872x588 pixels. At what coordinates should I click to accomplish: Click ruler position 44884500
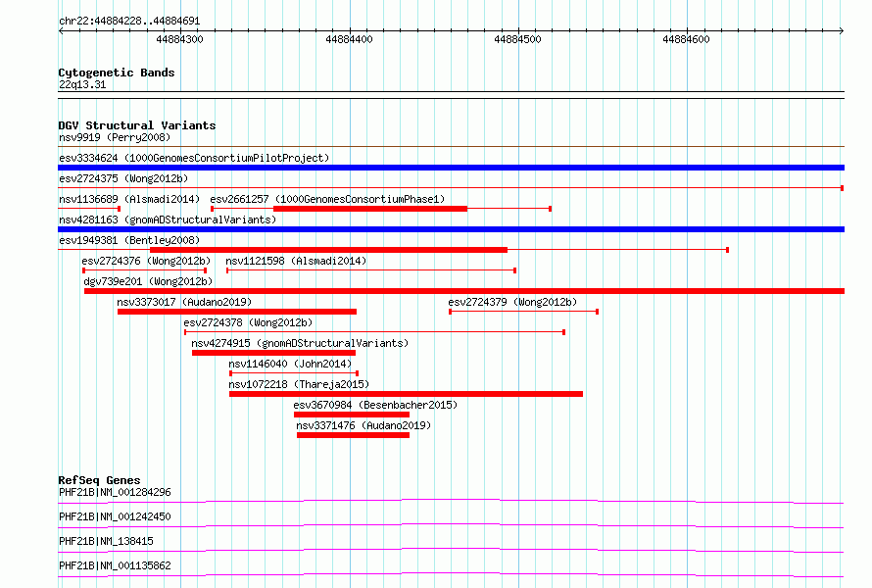517,39
